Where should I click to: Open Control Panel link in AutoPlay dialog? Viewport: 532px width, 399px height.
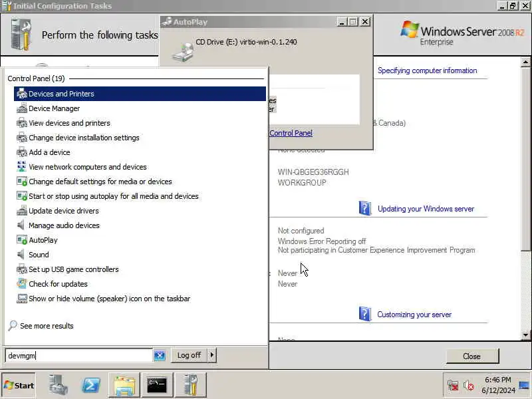point(291,133)
